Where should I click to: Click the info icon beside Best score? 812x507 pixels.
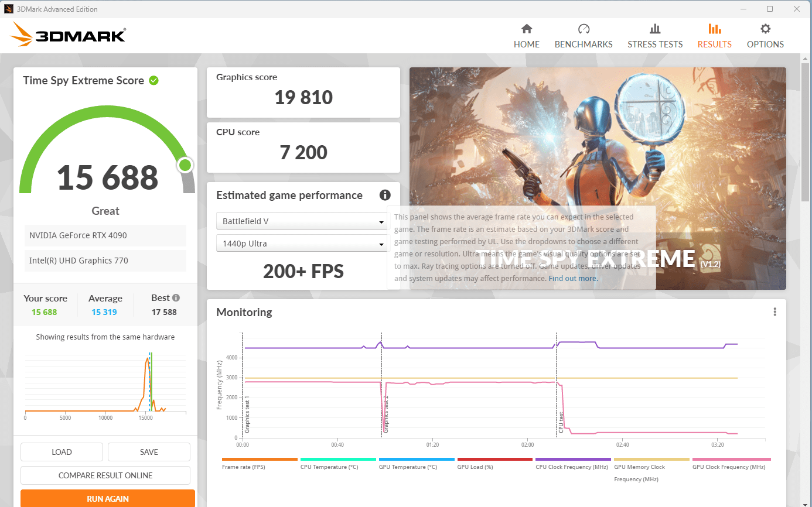click(176, 298)
